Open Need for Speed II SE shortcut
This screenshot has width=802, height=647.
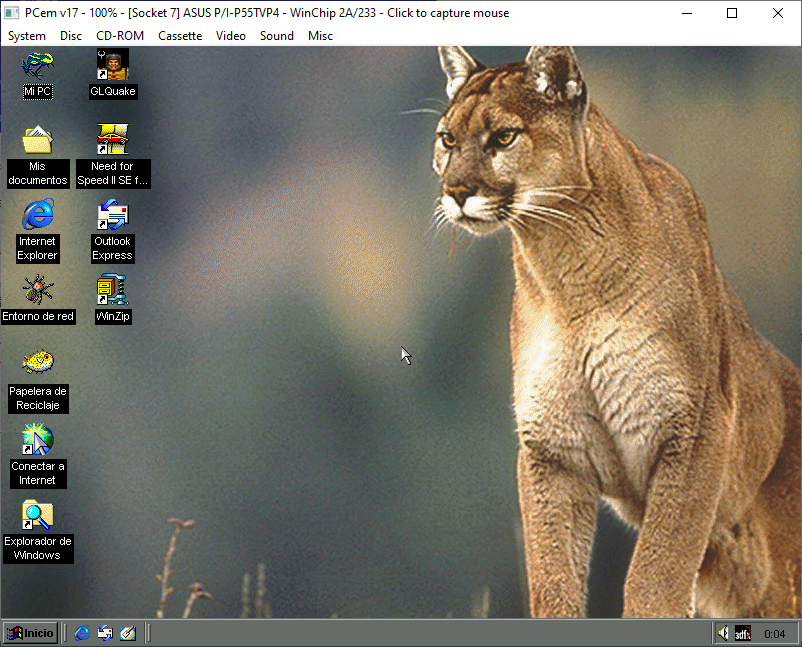[x=112, y=141]
